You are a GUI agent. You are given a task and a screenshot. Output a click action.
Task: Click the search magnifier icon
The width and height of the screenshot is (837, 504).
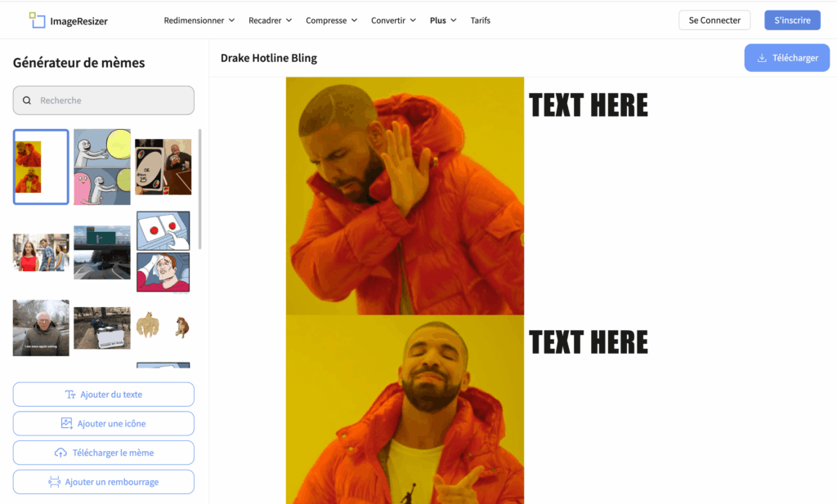pyautogui.click(x=27, y=100)
